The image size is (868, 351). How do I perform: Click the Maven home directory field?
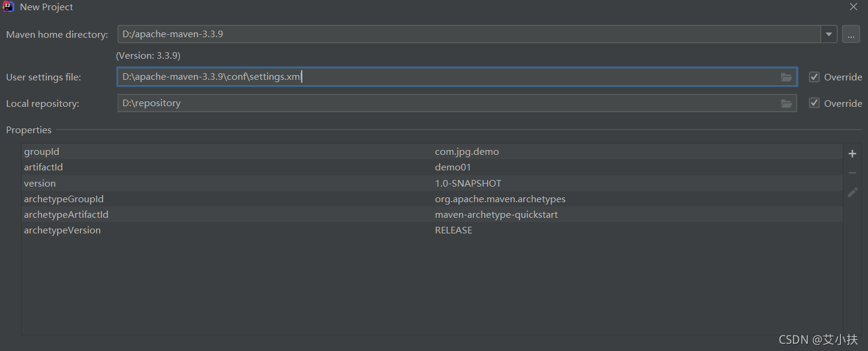click(469, 34)
